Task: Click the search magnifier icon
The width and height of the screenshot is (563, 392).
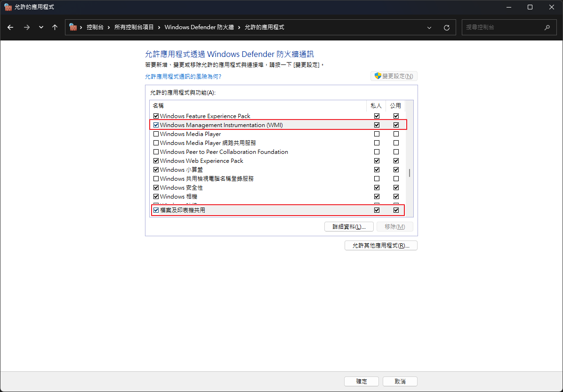Action: [x=547, y=27]
